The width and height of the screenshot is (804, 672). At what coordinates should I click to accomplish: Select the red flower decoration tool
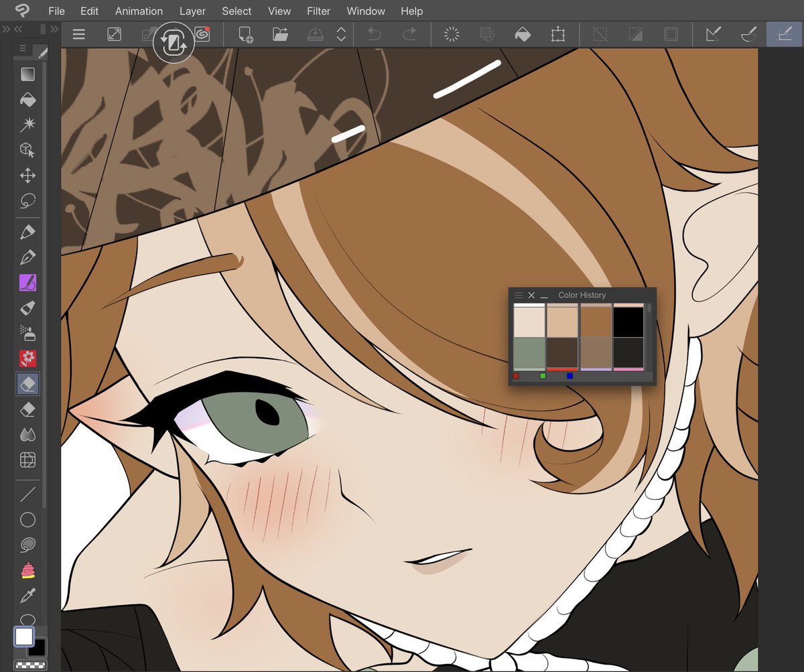(x=27, y=358)
